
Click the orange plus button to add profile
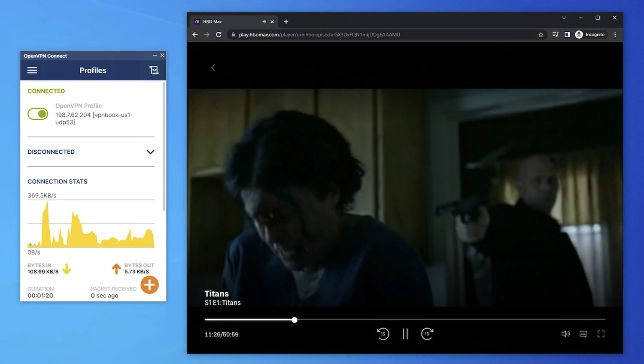tap(149, 285)
